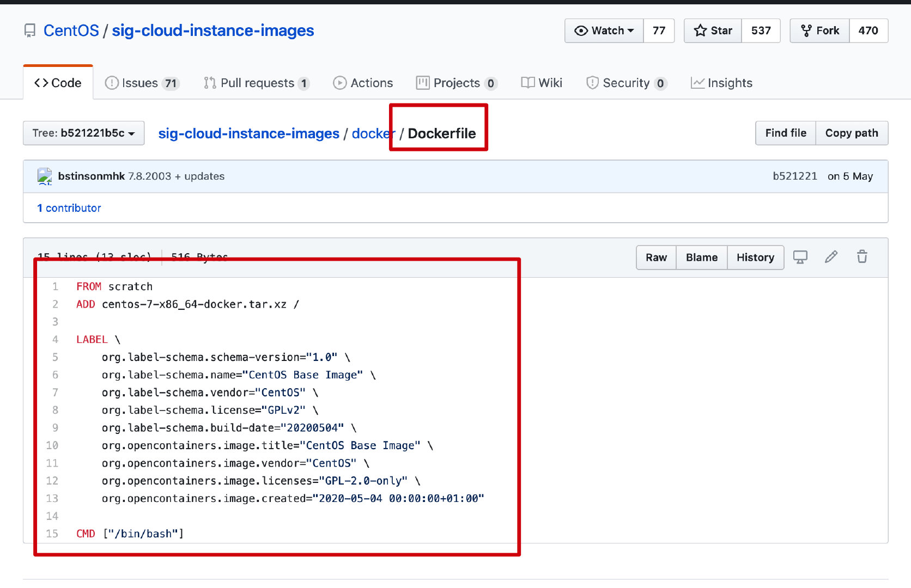This screenshot has width=911, height=588.
Task: View the 470 forks count
Action: coord(869,30)
